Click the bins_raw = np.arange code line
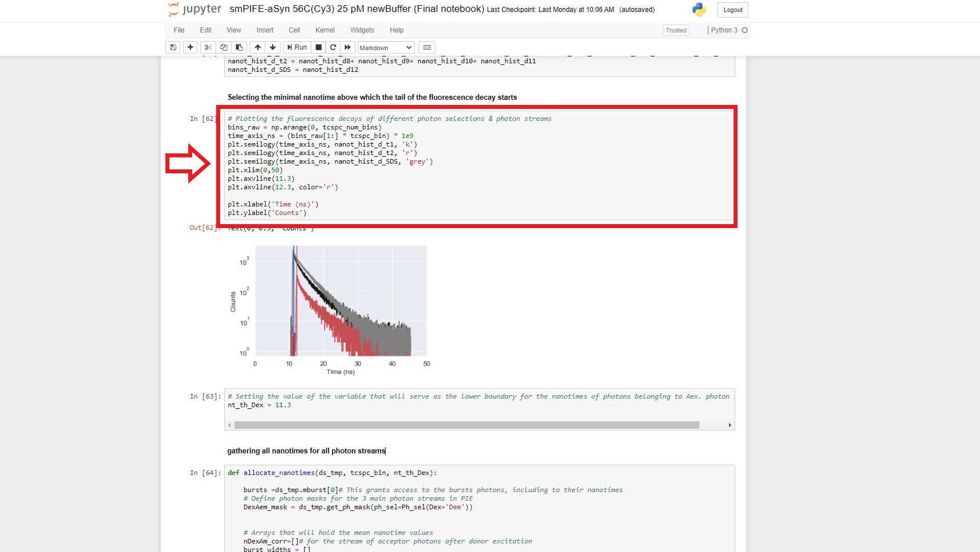This screenshot has width=980, height=552. click(305, 127)
